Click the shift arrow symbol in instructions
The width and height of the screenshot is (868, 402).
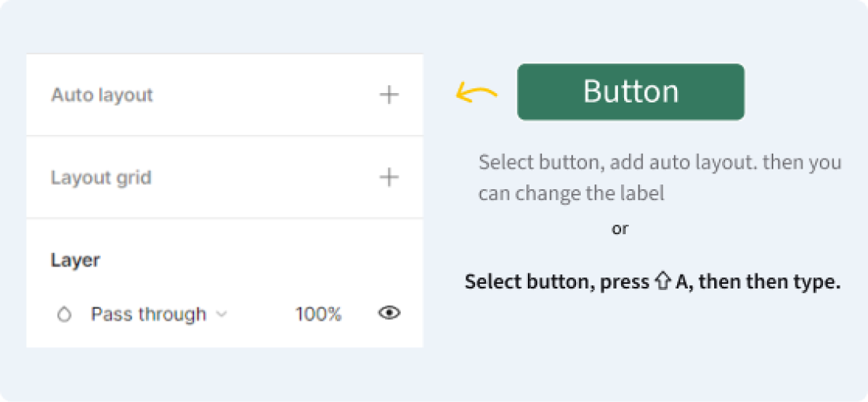pyautogui.click(x=662, y=281)
